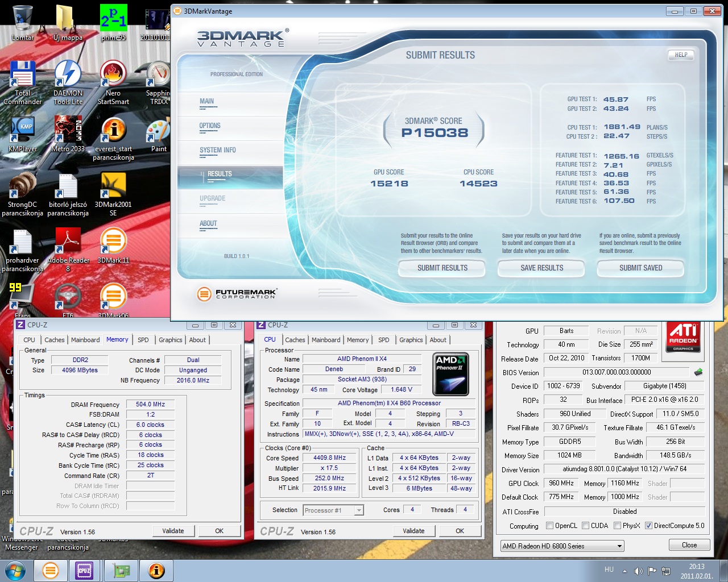
Task: Click the Submit Saved button
Action: click(x=640, y=268)
